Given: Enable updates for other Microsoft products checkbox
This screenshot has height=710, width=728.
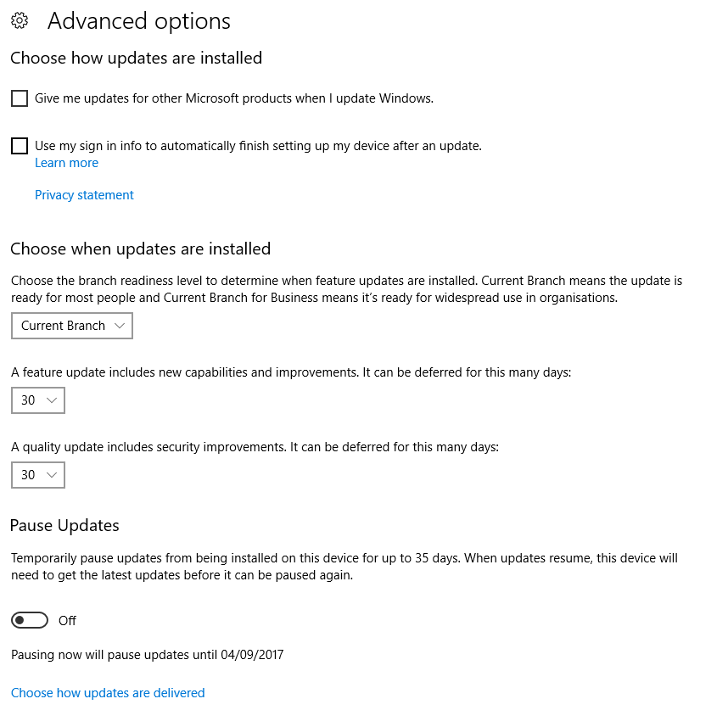Looking at the screenshot, I should 20,98.
